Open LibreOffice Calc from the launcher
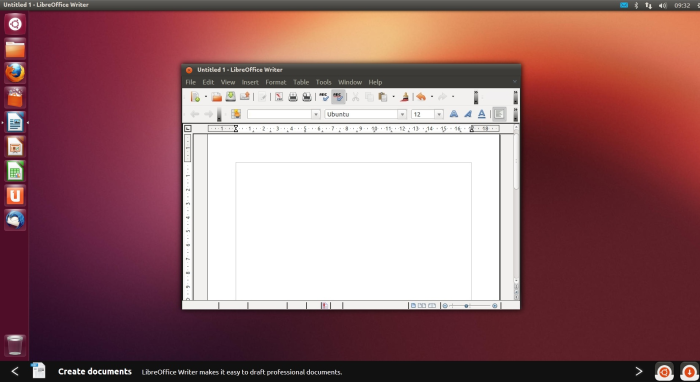This screenshot has height=382, width=700. pos(15,171)
